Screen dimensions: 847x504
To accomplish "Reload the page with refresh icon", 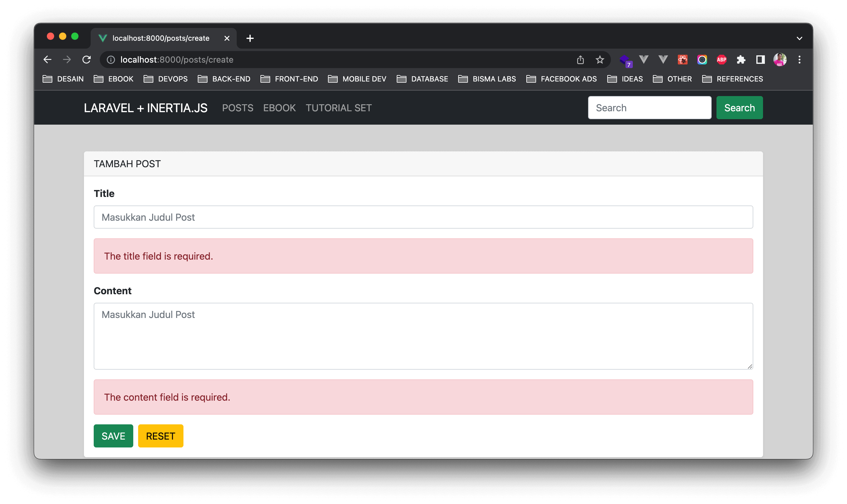I will coord(87,60).
